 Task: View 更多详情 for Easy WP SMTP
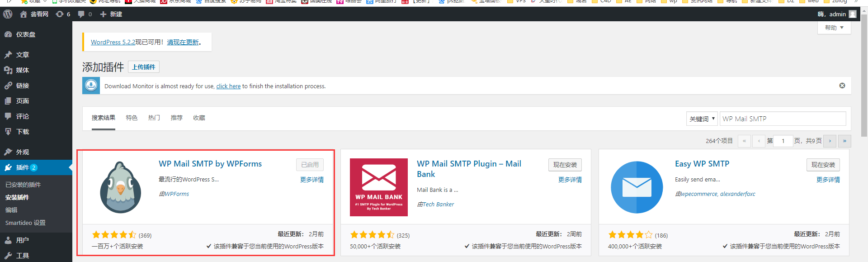(x=828, y=180)
